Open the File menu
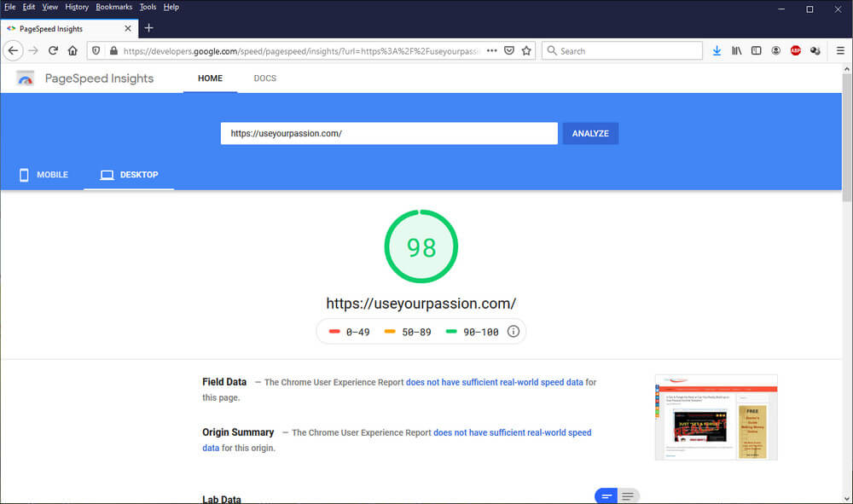 click(x=9, y=7)
